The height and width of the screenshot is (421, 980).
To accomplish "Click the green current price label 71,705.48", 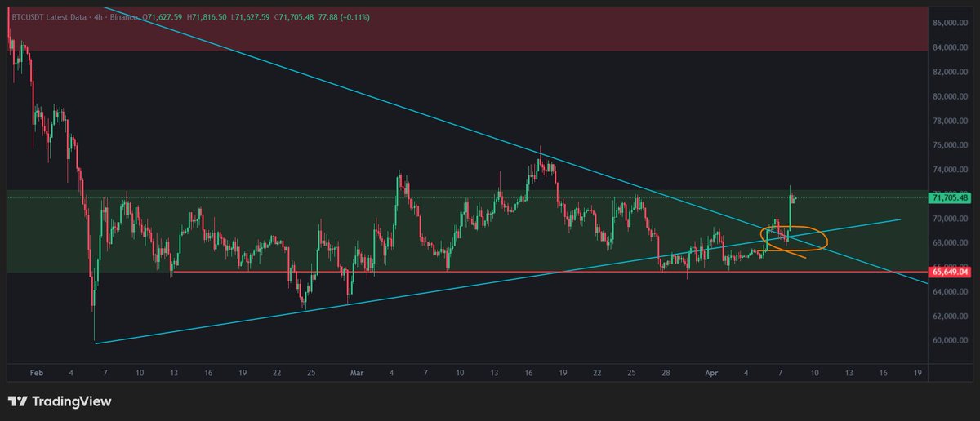I will pyautogui.click(x=953, y=198).
